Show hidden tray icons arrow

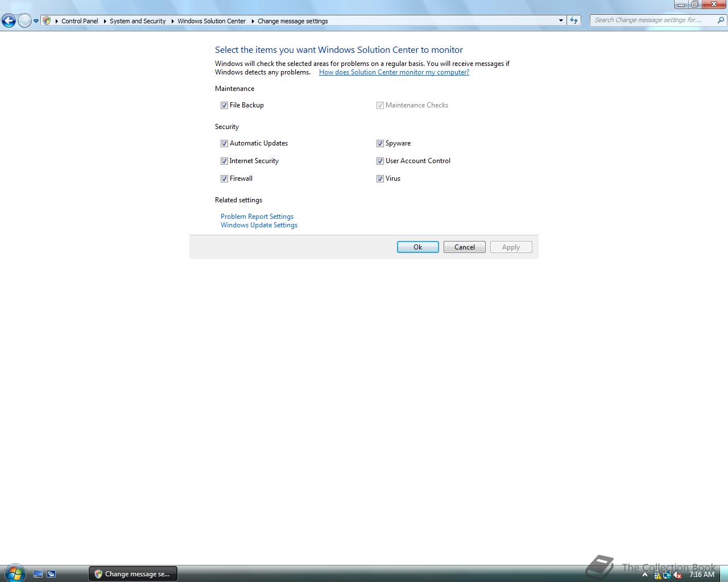click(x=645, y=575)
